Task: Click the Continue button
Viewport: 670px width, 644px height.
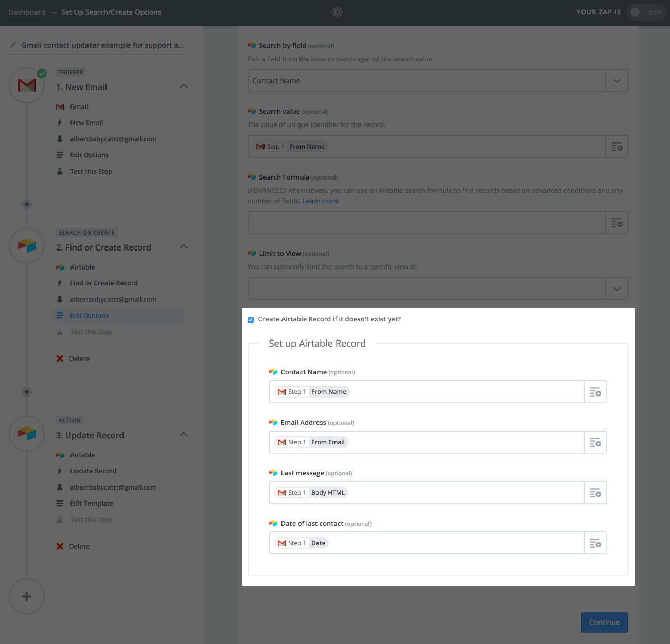Action: point(605,622)
